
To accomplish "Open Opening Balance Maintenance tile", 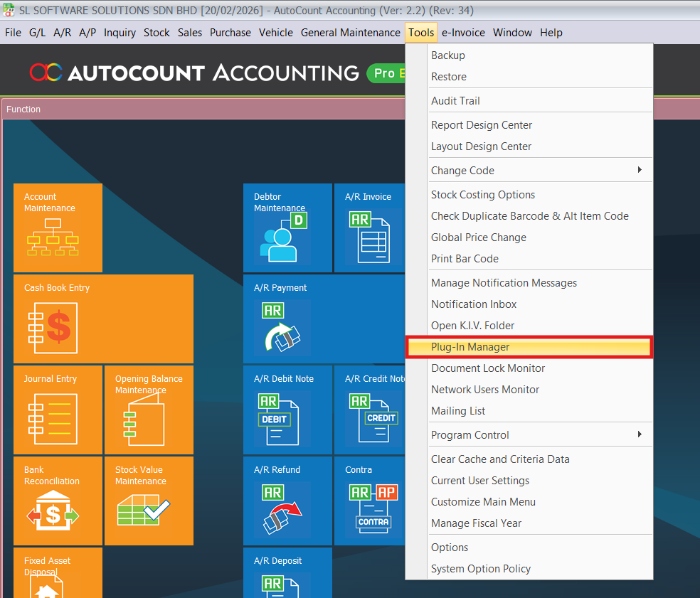I will pyautogui.click(x=149, y=410).
